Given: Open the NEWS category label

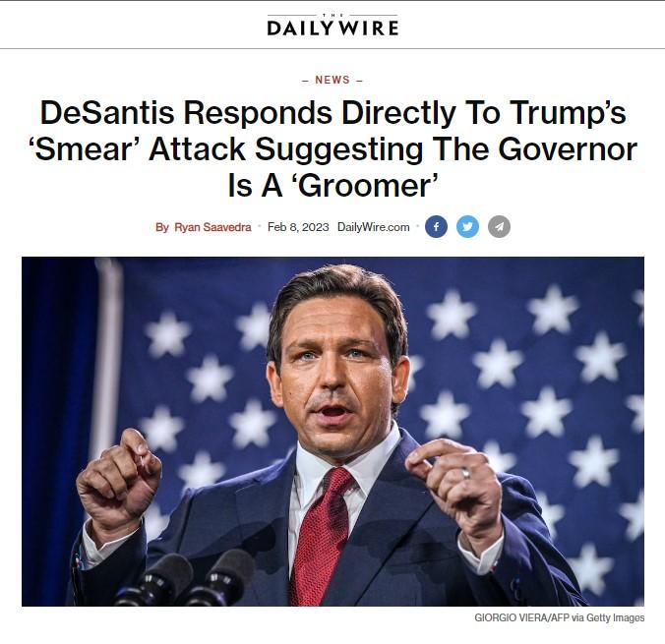Looking at the screenshot, I should pyautogui.click(x=332, y=80).
